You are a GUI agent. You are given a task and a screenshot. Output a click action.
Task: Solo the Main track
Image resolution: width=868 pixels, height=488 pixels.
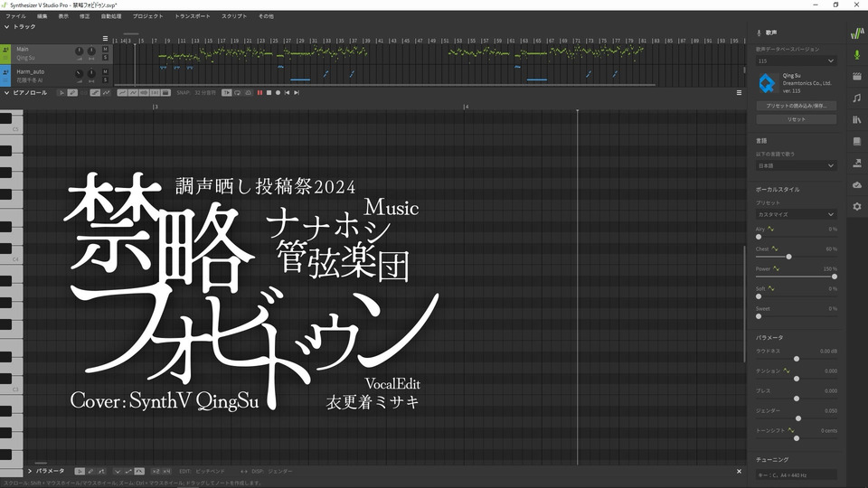tap(105, 58)
